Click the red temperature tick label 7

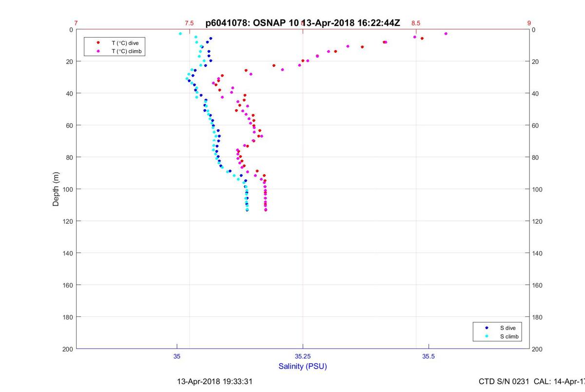click(x=76, y=23)
